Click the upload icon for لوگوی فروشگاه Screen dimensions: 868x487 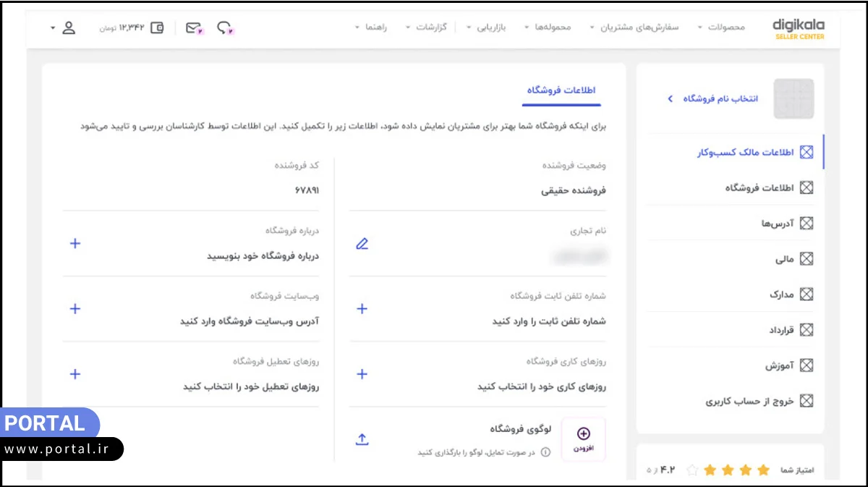[x=362, y=439]
